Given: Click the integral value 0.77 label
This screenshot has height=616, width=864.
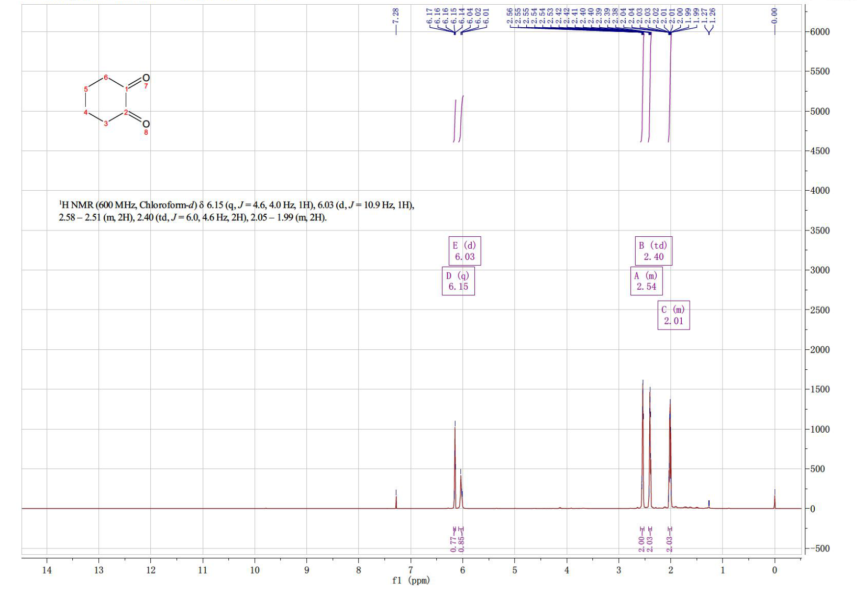Looking at the screenshot, I should (453, 543).
